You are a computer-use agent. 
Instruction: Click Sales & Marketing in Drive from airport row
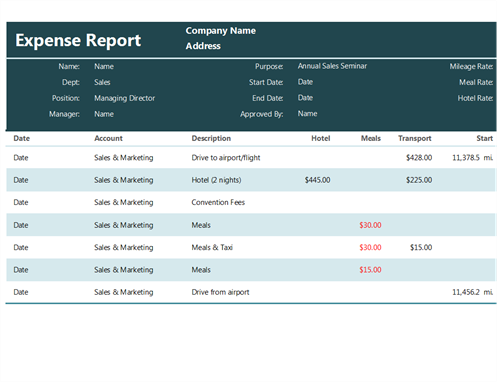[124, 292]
